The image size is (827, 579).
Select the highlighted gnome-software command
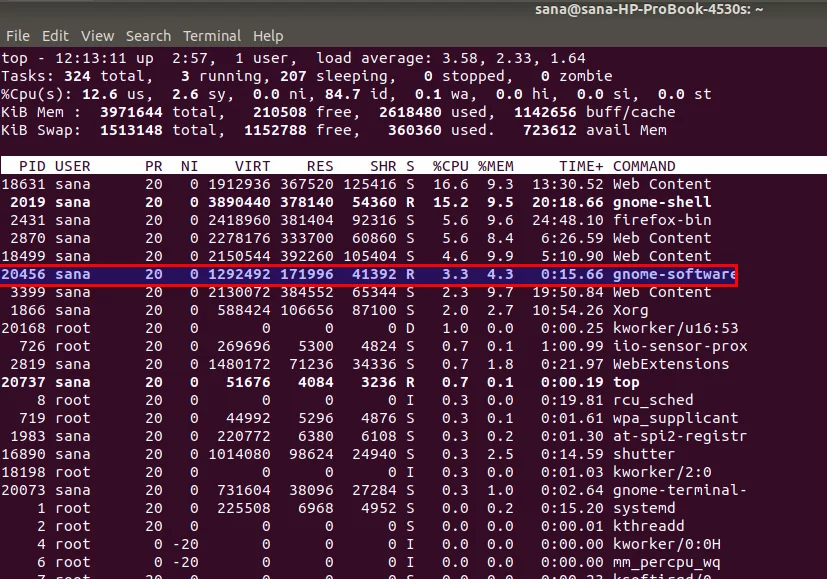point(674,274)
